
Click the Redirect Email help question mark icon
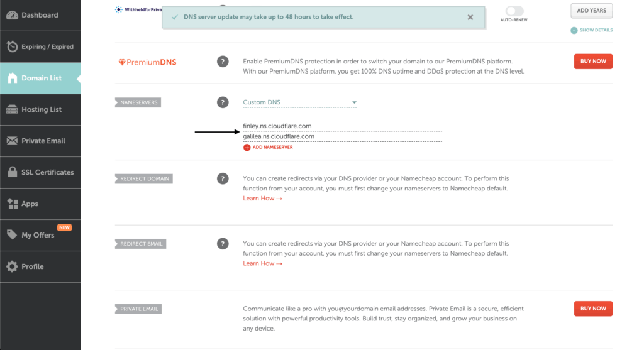point(223,243)
